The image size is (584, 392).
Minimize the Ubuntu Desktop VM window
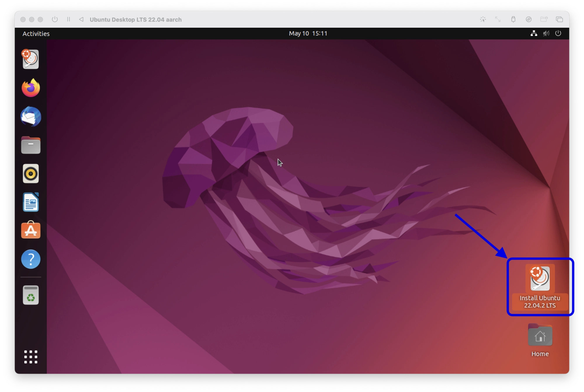point(32,20)
